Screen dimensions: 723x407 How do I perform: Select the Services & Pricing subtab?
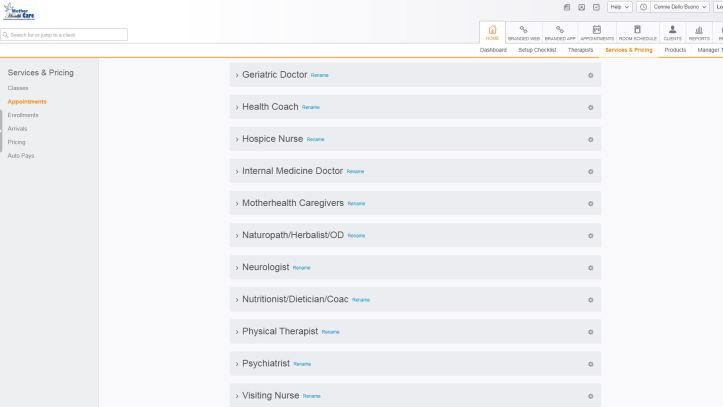[628, 50]
